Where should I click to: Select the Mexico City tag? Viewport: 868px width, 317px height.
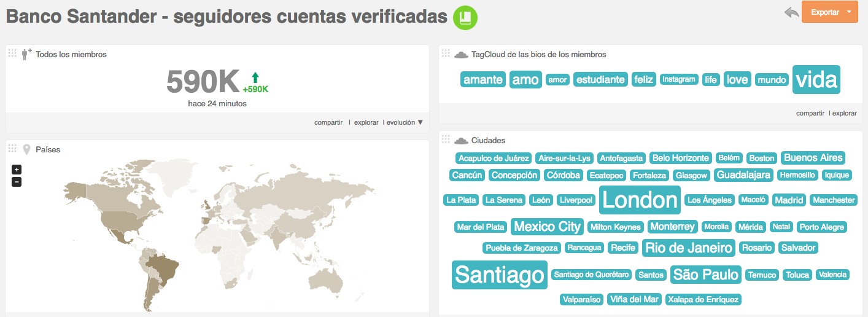(547, 227)
